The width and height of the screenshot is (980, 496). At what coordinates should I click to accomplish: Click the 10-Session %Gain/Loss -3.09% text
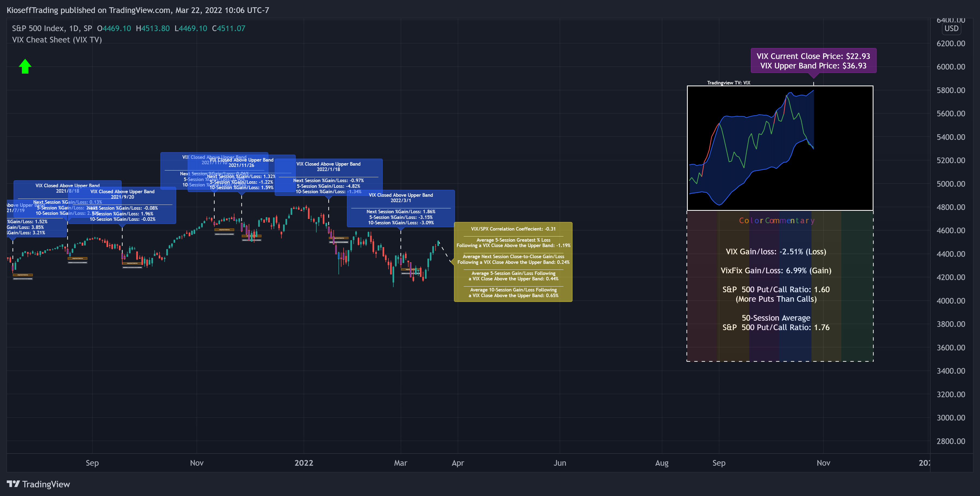coord(401,223)
